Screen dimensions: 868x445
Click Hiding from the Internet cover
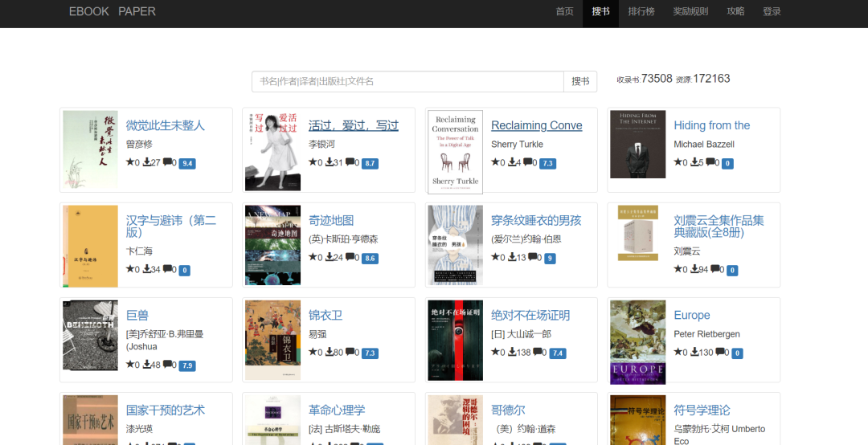pyautogui.click(x=637, y=145)
